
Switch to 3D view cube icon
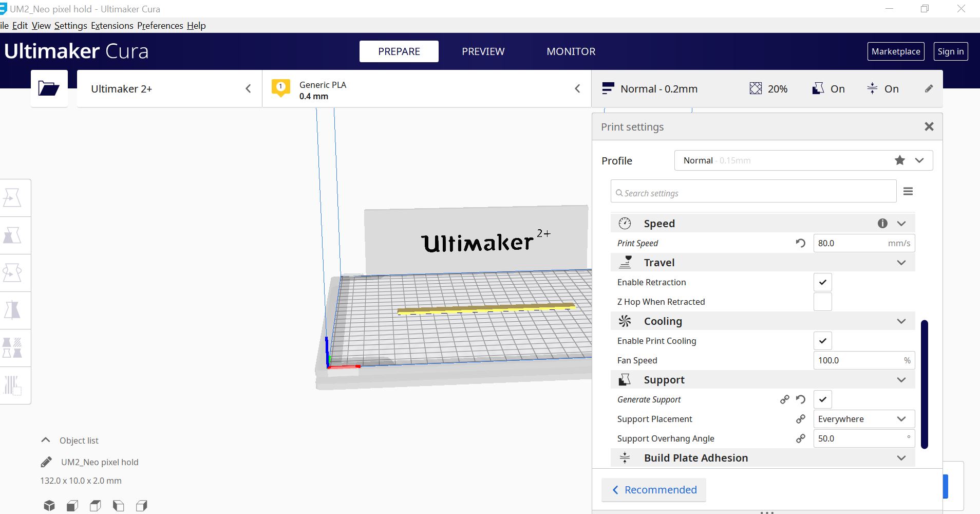(x=49, y=506)
